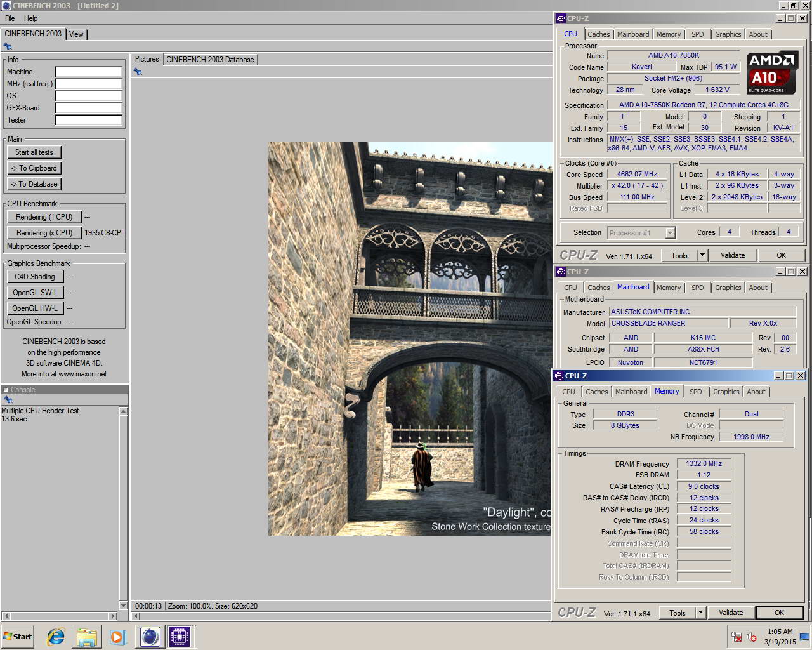Switch to the CINEBENCH taskbar icon
Viewport: 812px width, 650px height.
coord(150,636)
